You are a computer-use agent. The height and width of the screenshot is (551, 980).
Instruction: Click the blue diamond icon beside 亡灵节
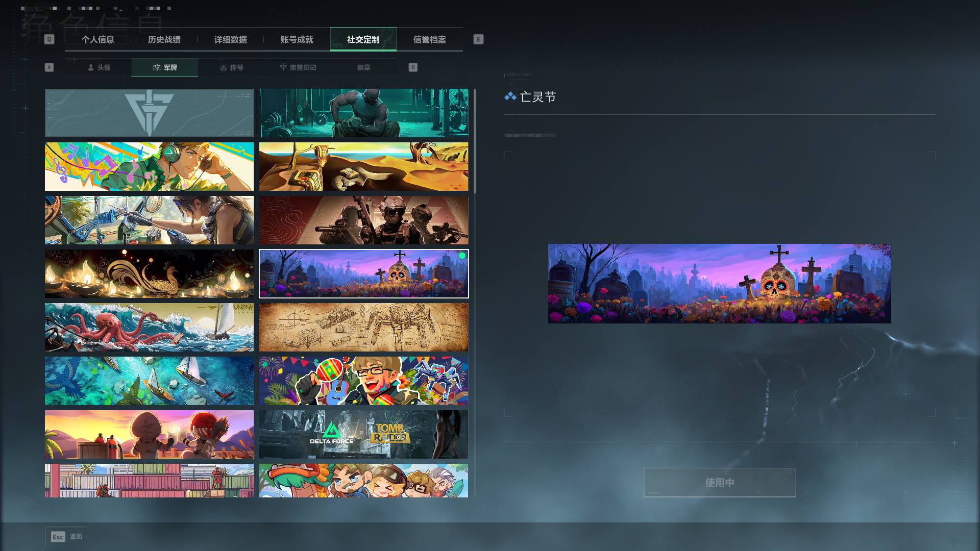[x=510, y=96]
